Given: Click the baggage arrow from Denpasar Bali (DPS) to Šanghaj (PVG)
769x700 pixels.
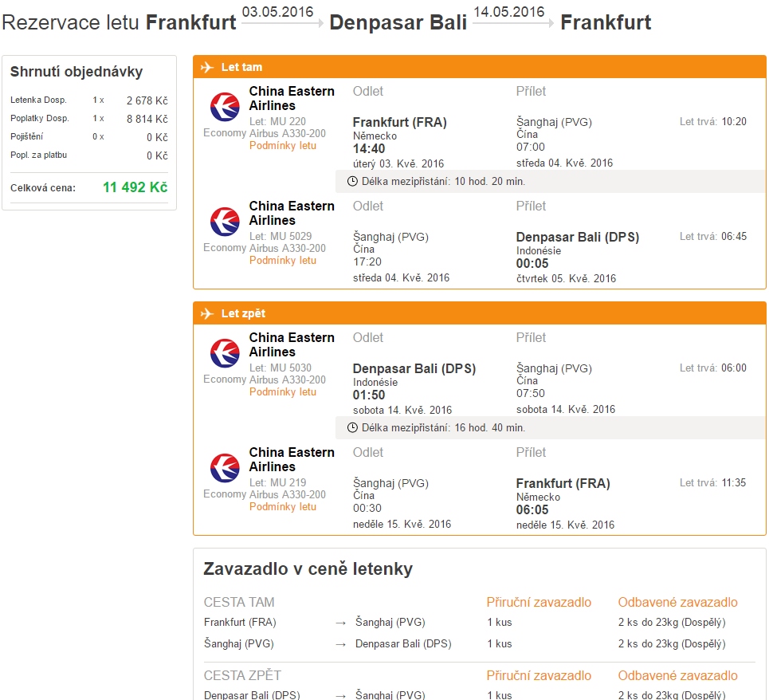Looking at the screenshot, I should [341, 695].
